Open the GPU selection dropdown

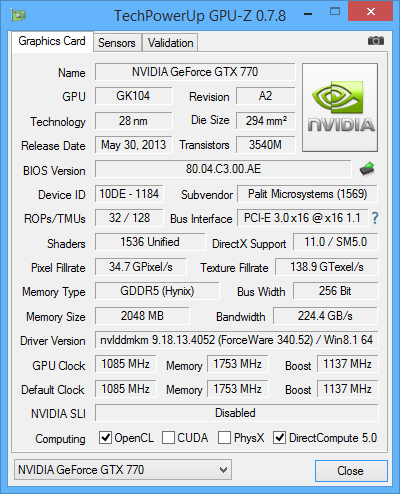(123, 470)
